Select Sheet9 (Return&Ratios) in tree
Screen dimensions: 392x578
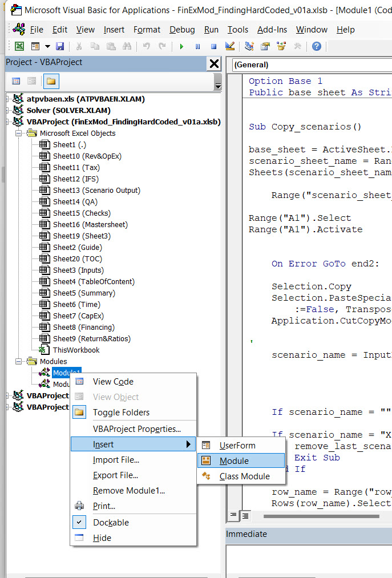pyautogui.click(x=92, y=338)
